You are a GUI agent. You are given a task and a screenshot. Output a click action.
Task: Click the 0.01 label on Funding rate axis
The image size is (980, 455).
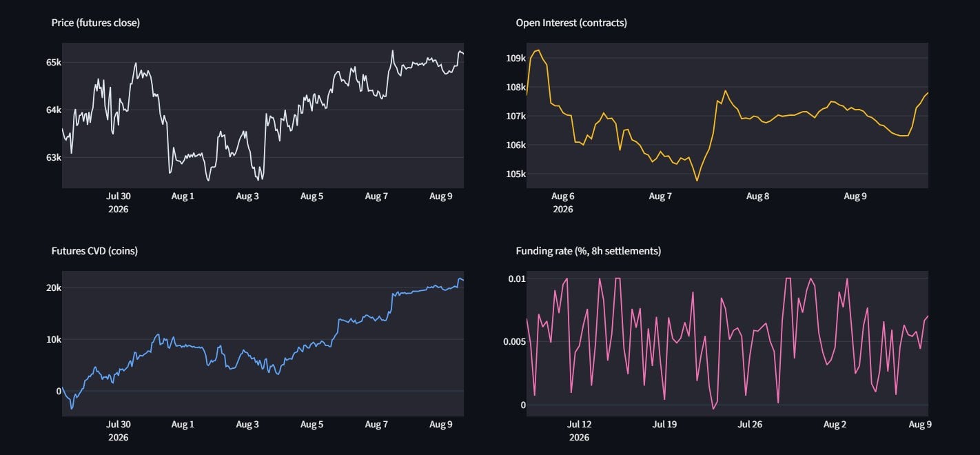pyautogui.click(x=517, y=278)
